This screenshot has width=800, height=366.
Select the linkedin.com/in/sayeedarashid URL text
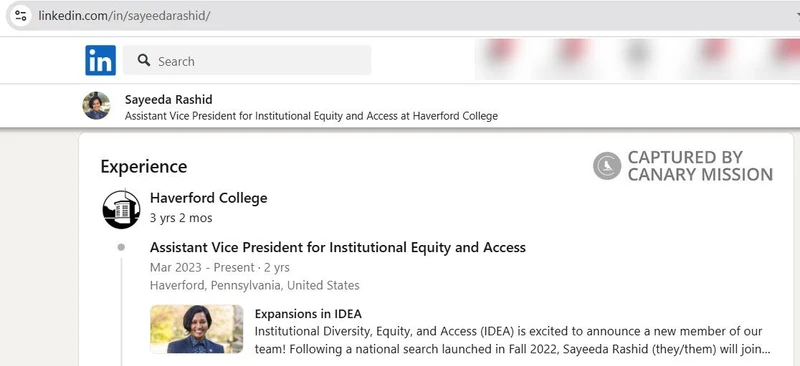point(124,15)
